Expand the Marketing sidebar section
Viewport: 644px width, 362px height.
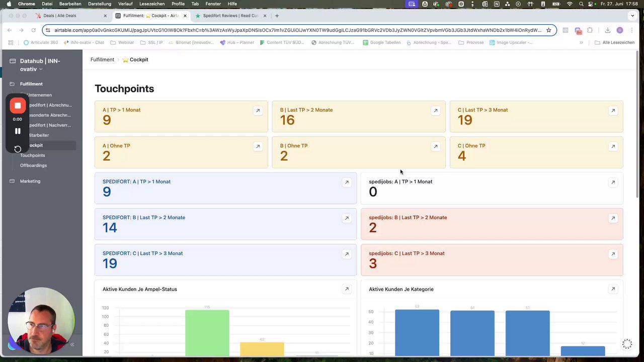click(30, 181)
